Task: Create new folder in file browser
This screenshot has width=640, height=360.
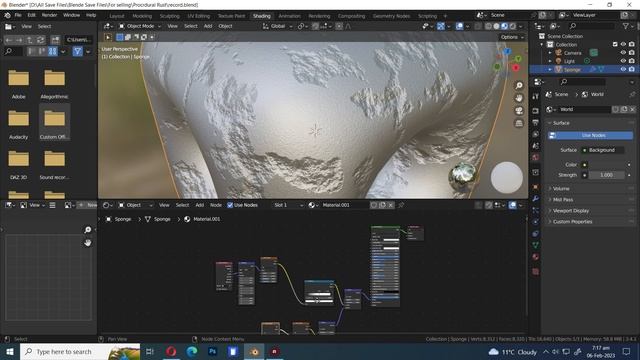Action: click(x=55, y=40)
